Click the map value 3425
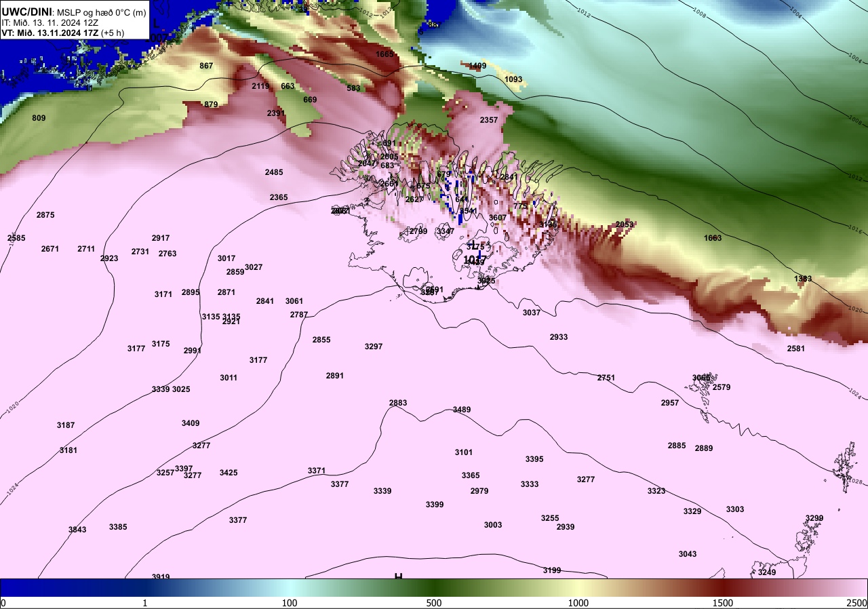This screenshot has width=868, height=609. (229, 473)
